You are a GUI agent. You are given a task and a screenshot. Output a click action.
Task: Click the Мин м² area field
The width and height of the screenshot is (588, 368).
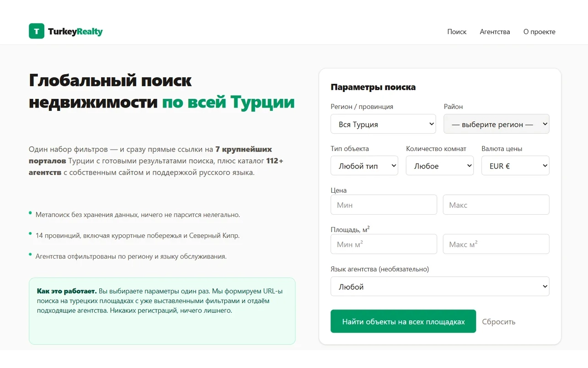384,244
